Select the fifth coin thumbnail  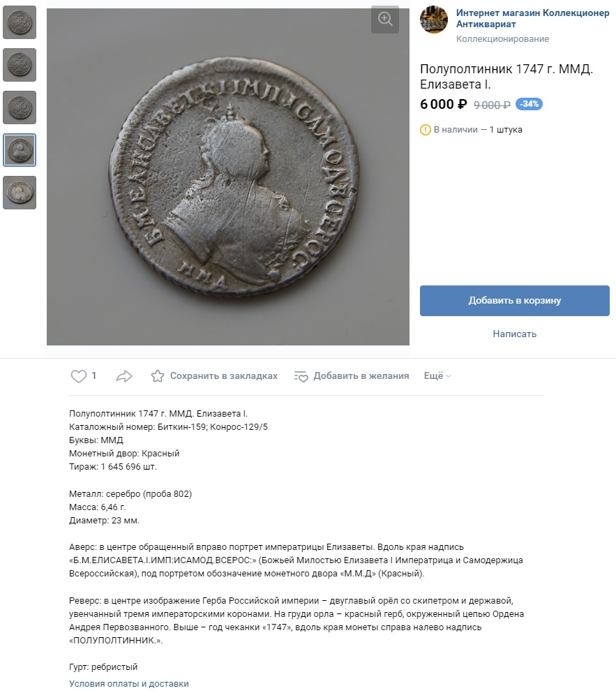(x=20, y=193)
